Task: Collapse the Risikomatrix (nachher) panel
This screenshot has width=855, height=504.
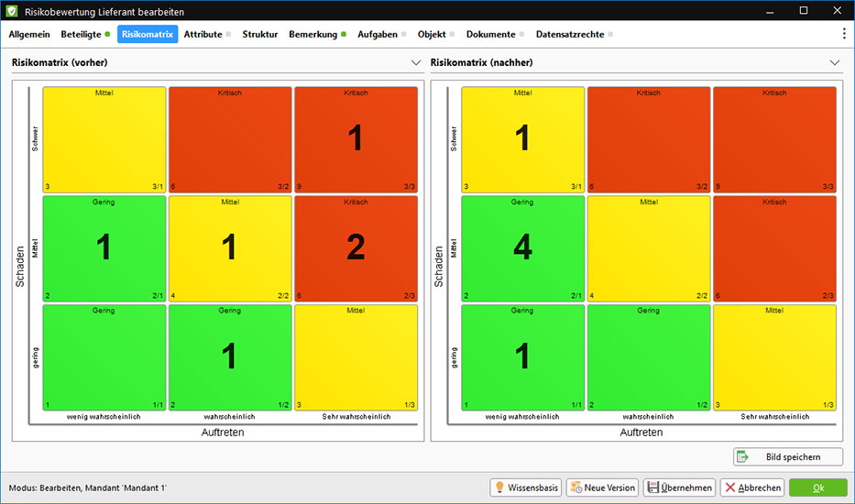Action: pyautogui.click(x=834, y=62)
